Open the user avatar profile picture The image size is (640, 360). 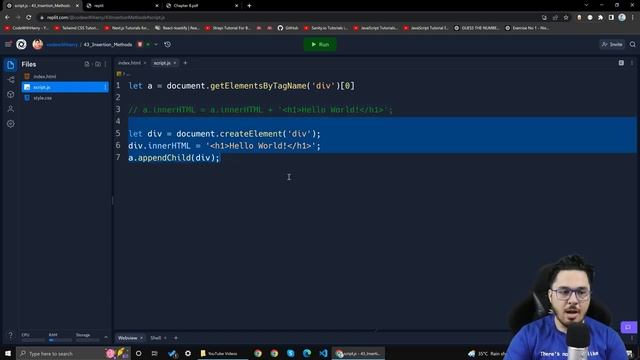tap(38, 44)
